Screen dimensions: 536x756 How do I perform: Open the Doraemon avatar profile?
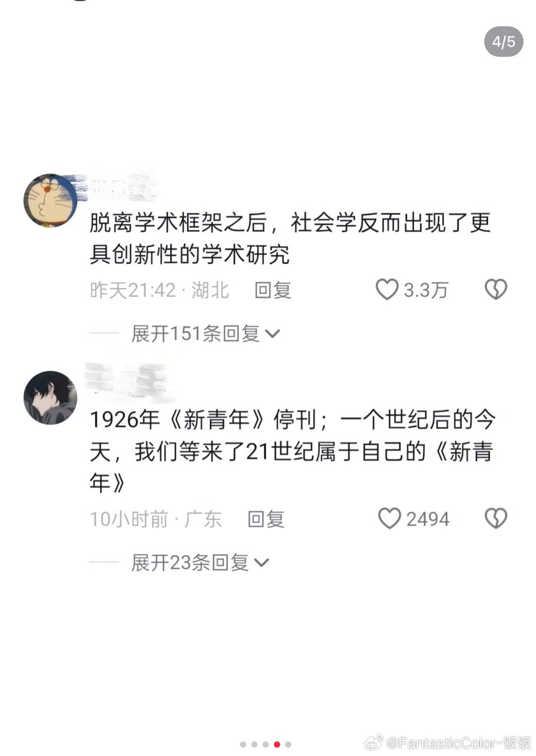pyautogui.click(x=51, y=200)
